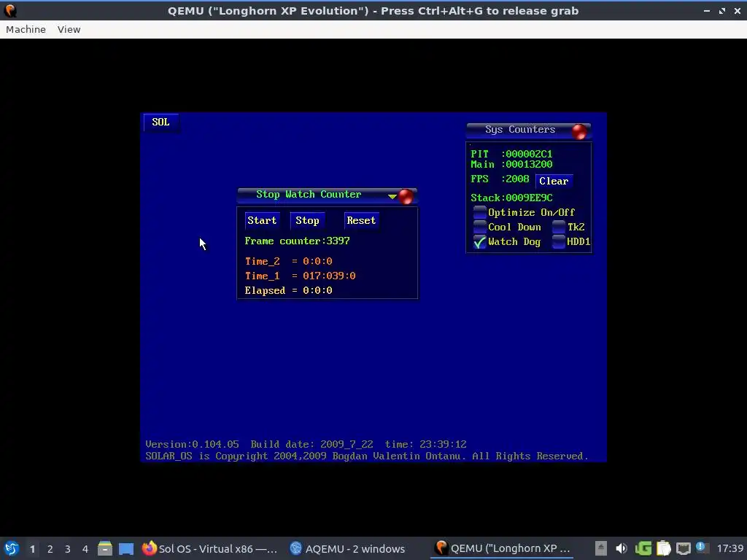Click the Stack:0009EE9C value
The width and height of the screenshot is (747, 560).
511,198
